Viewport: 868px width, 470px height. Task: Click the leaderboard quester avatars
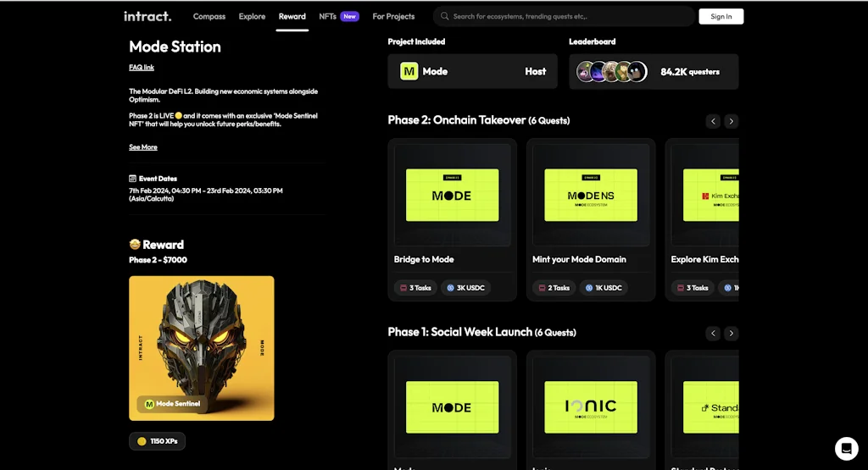(x=612, y=72)
